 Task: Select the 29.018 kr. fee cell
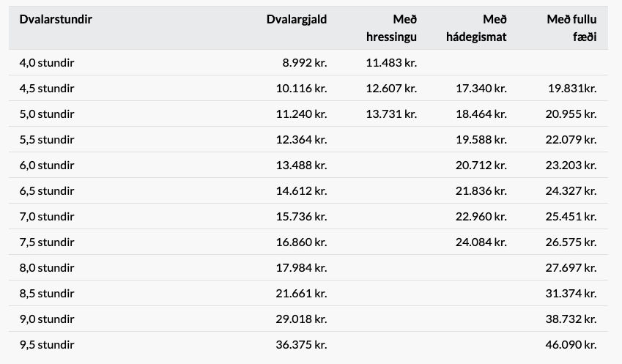pos(301,319)
